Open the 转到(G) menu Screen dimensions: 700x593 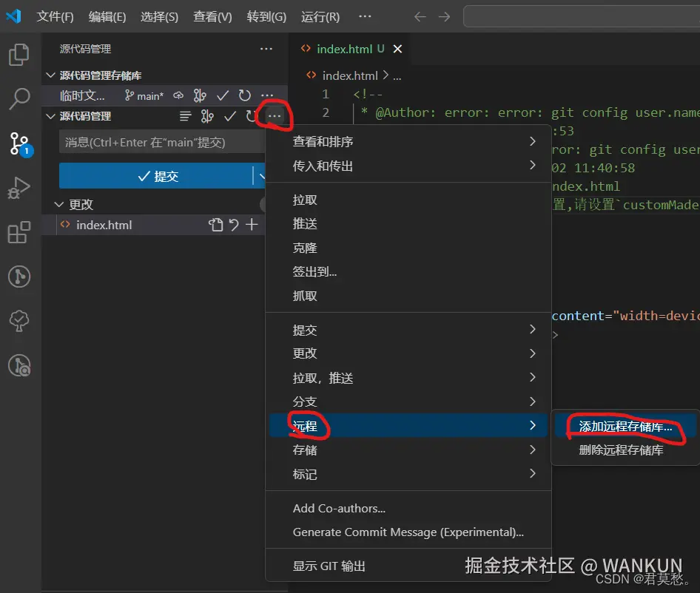pos(266,17)
